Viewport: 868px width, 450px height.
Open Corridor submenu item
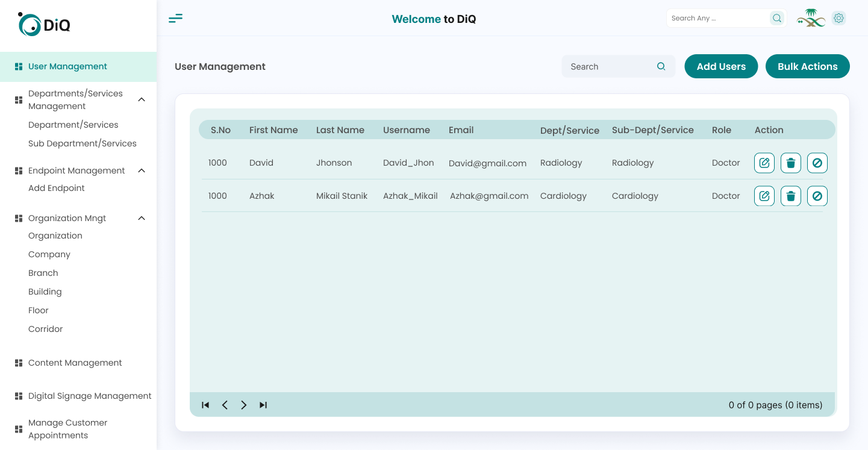[x=46, y=329]
